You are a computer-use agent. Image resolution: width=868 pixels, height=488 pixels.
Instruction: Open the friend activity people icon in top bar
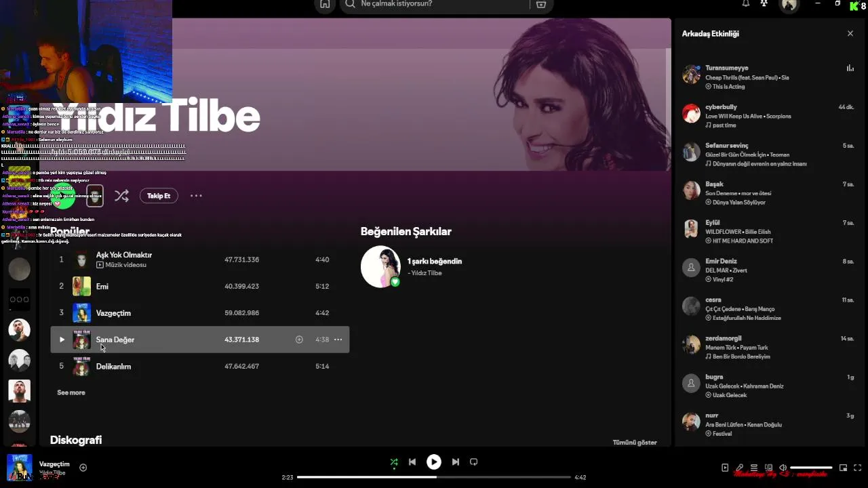tap(764, 3)
